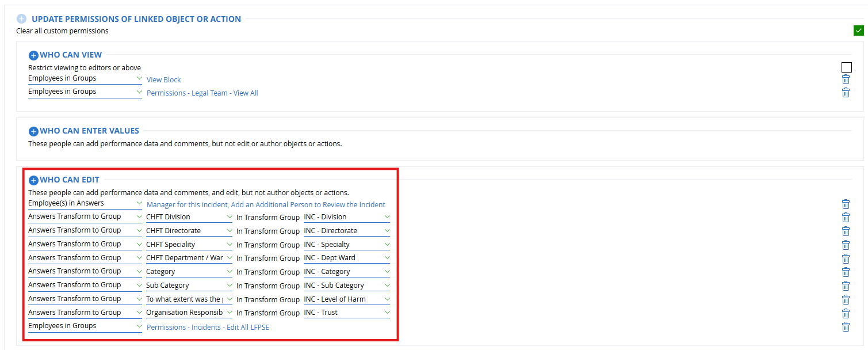Delete the INC - Directorate row
The width and height of the screenshot is (868, 350).
846,231
